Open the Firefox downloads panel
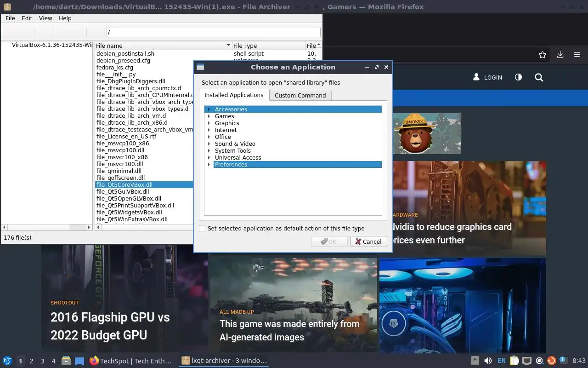 point(560,55)
